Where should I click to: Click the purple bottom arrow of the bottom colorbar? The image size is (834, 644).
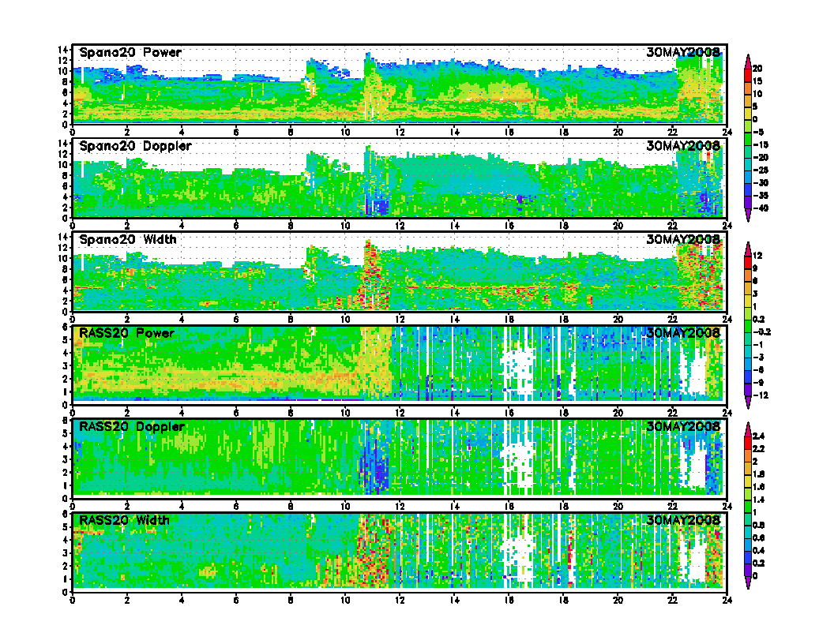(x=748, y=584)
